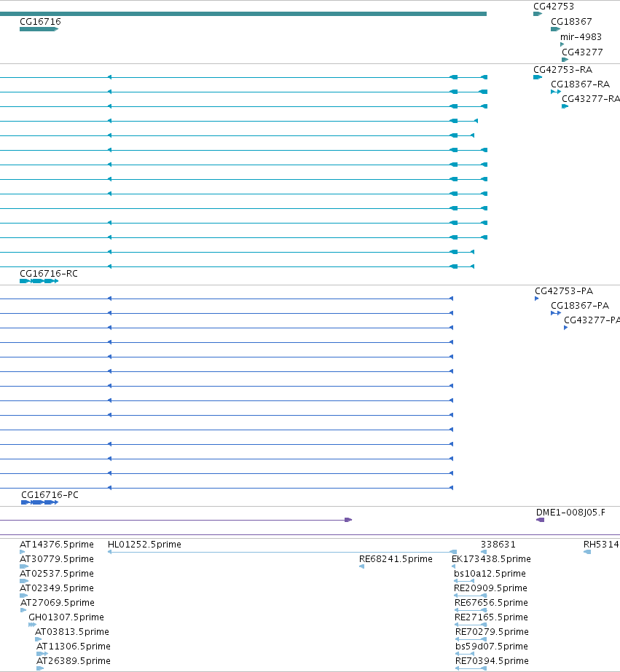This screenshot has height=672, width=620.
Task: Click the CG18367 gene label
Action: tap(571, 21)
